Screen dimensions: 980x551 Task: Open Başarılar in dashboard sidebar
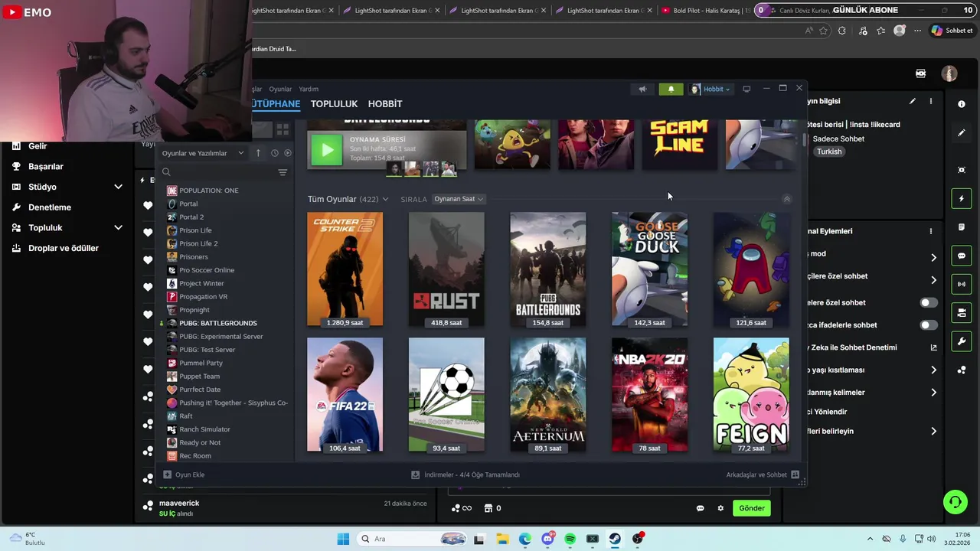(x=46, y=166)
